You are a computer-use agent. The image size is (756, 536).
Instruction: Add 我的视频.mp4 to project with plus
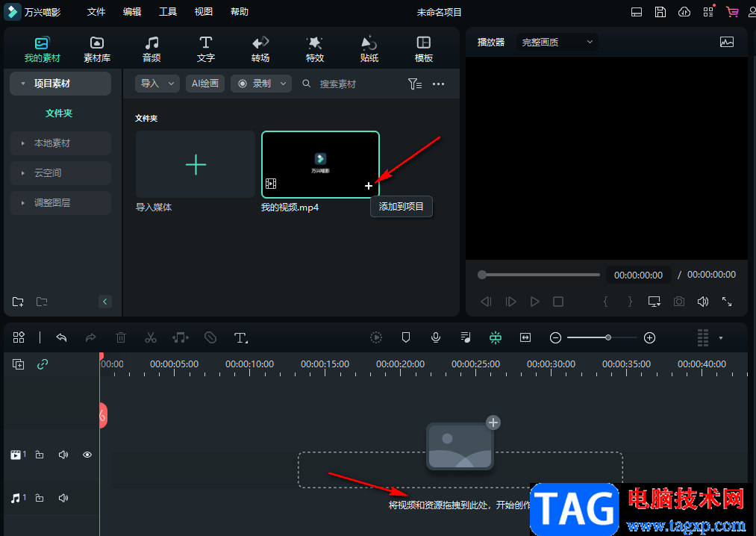tap(369, 186)
